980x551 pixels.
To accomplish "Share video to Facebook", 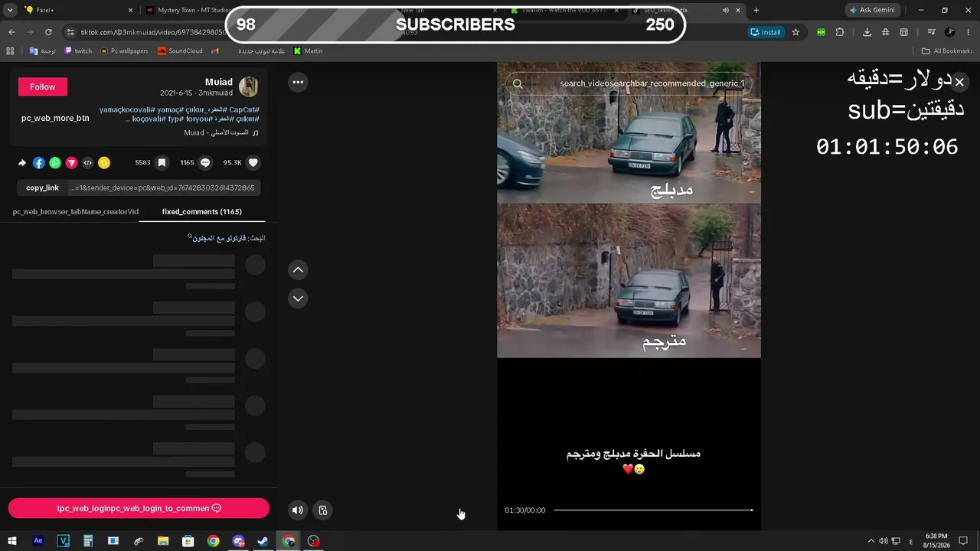I will coord(39,163).
